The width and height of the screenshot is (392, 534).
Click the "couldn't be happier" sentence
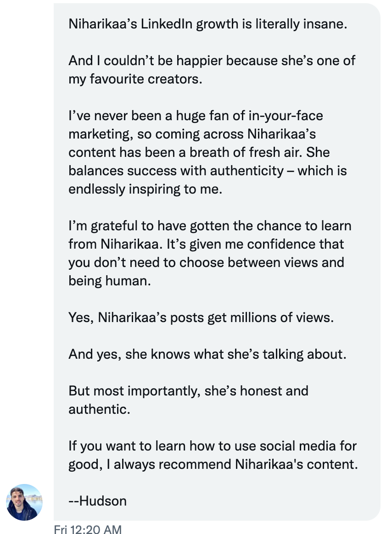coord(211,61)
